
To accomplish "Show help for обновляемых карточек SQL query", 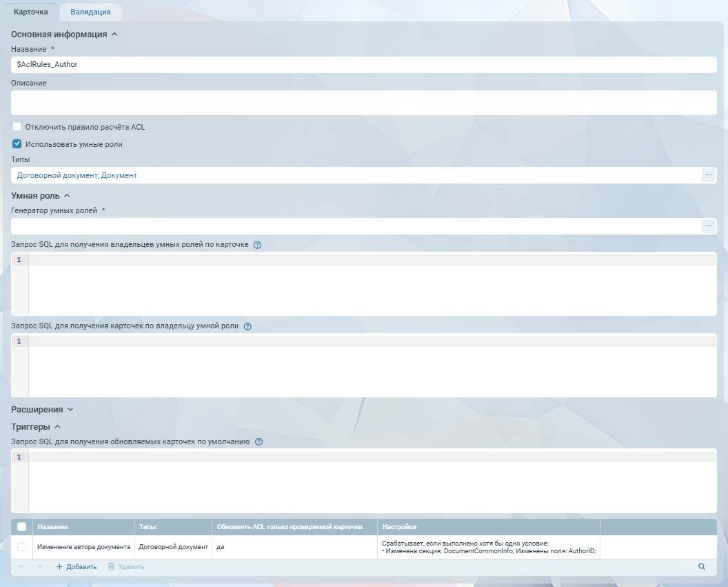I will 259,442.
